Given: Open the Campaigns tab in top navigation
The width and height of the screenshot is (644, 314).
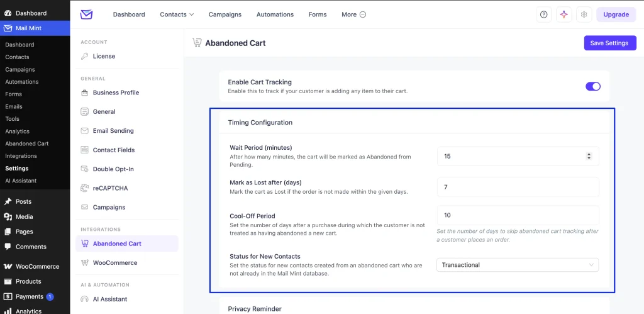Looking at the screenshot, I should pyautogui.click(x=225, y=14).
